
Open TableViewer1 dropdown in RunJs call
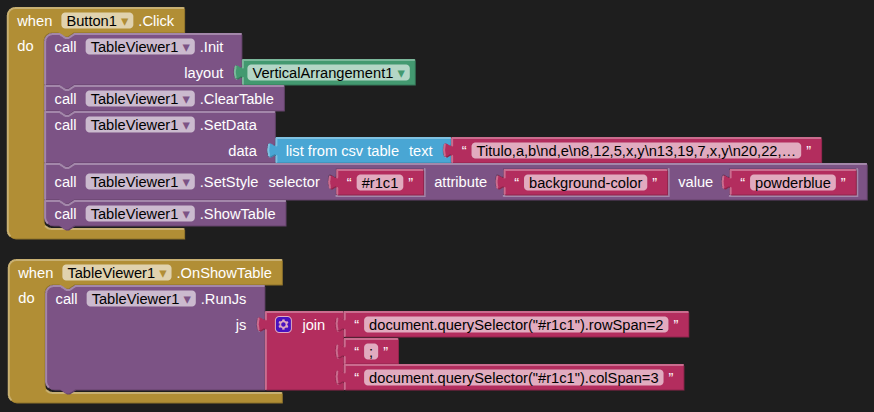click(186, 299)
